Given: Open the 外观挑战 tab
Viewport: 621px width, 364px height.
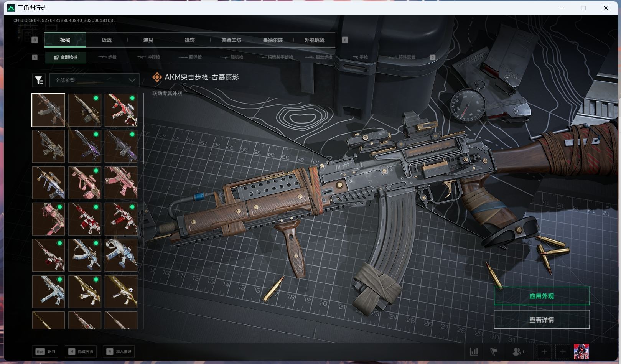Looking at the screenshot, I should [x=314, y=40].
